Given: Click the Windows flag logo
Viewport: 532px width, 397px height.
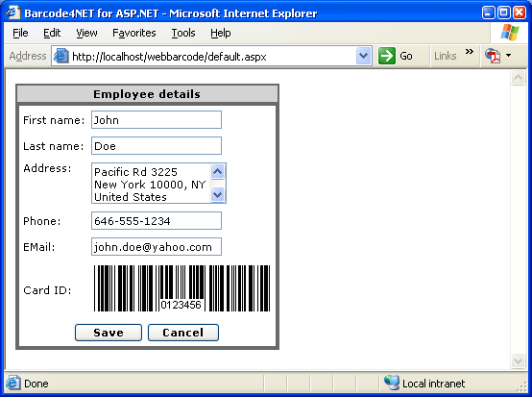Looking at the screenshot, I should (x=510, y=33).
